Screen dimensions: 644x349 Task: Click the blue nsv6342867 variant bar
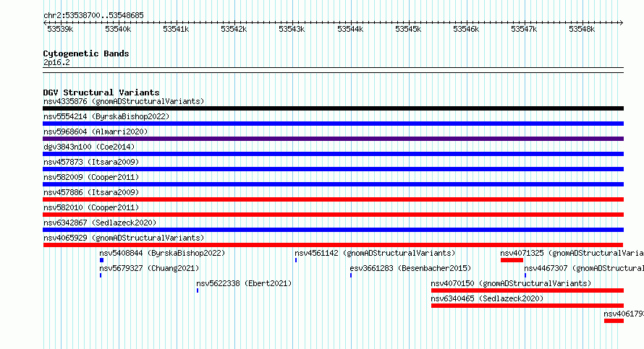(333, 230)
